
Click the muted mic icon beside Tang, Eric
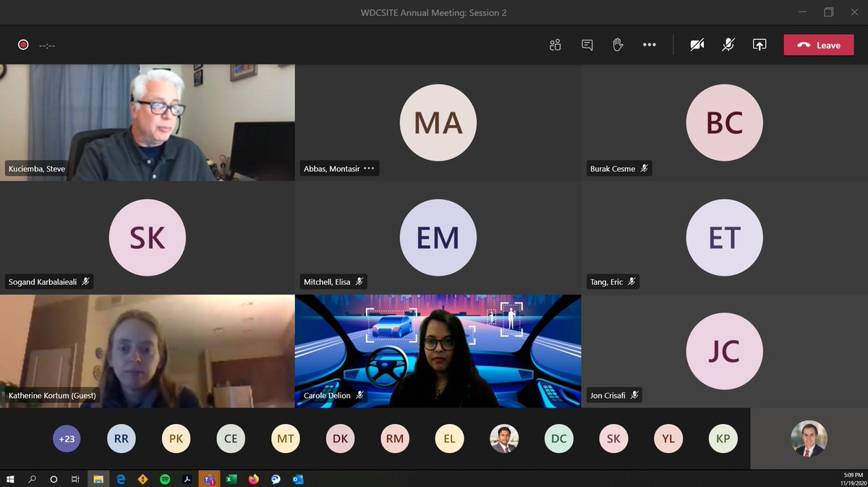[x=631, y=281]
